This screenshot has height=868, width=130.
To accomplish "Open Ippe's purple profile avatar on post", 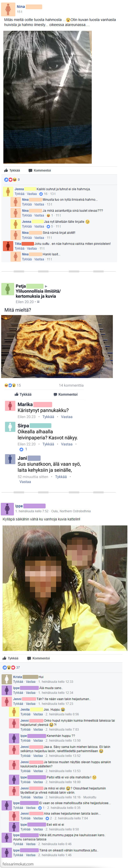I will [x=7, y=508].
